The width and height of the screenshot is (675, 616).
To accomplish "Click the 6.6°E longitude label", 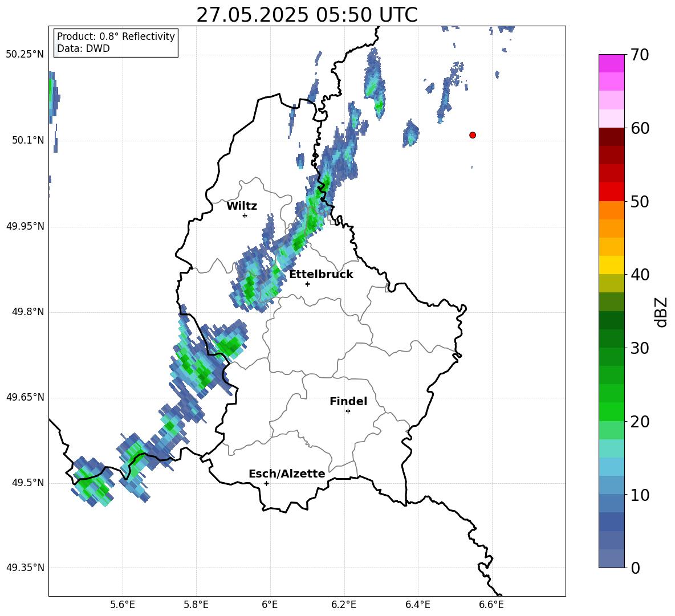I will click(x=491, y=605).
